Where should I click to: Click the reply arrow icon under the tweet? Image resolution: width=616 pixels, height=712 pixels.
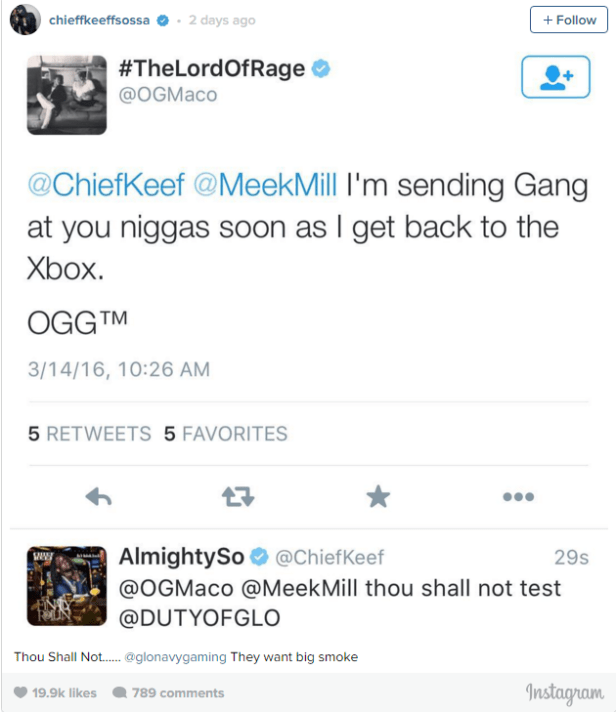pyautogui.click(x=99, y=497)
